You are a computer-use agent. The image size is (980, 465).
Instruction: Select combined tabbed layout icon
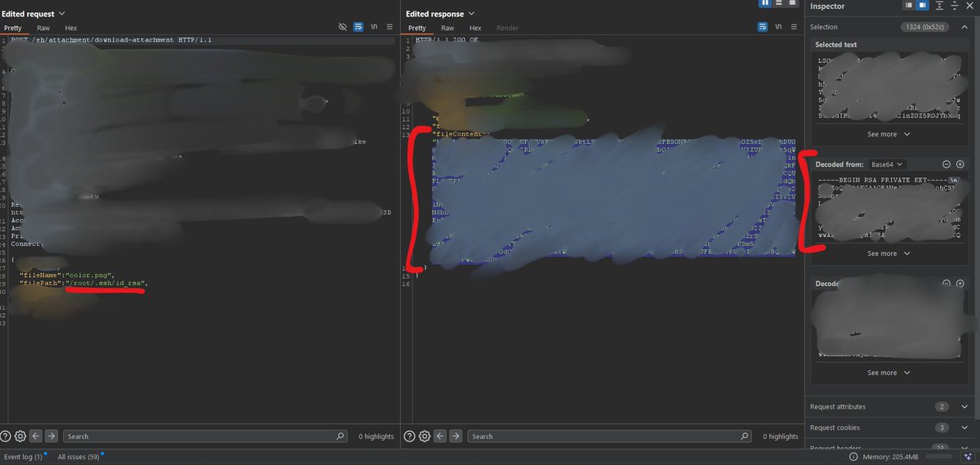[791, 3]
